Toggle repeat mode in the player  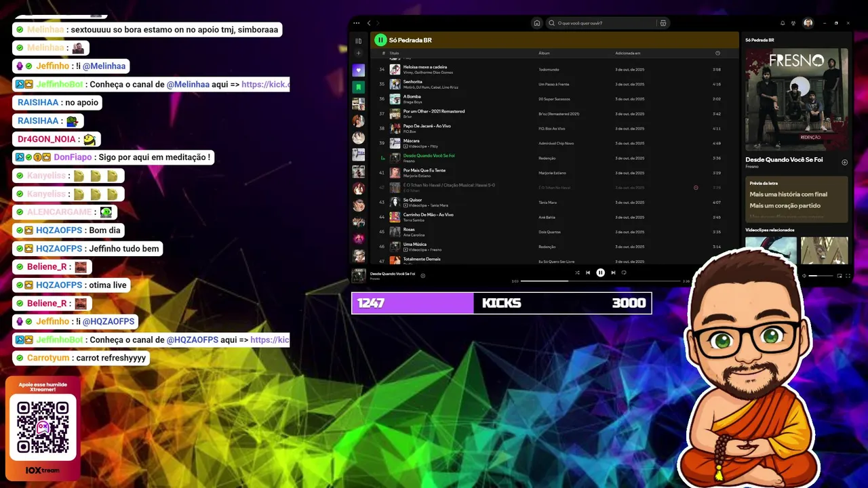click(624, 272)
